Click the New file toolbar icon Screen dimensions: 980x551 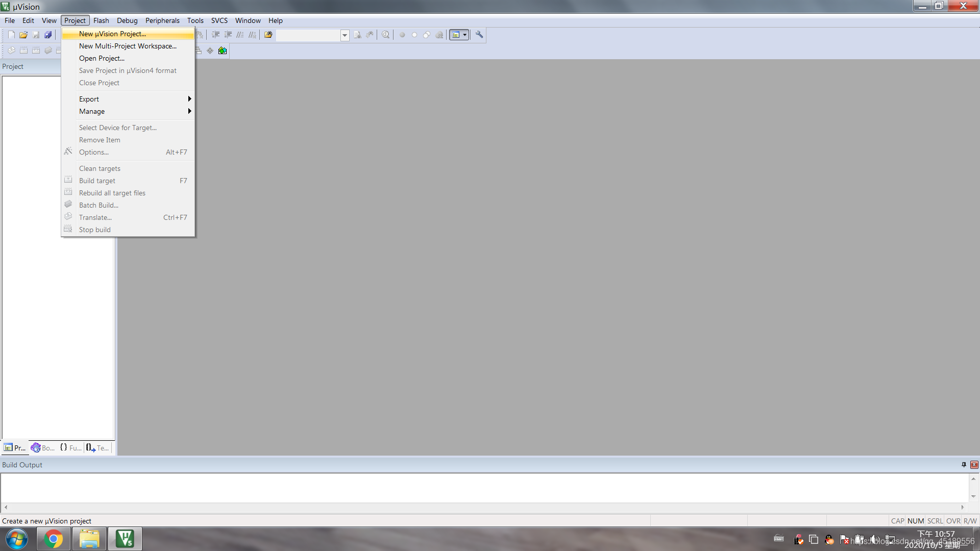(x=11, y=35)
